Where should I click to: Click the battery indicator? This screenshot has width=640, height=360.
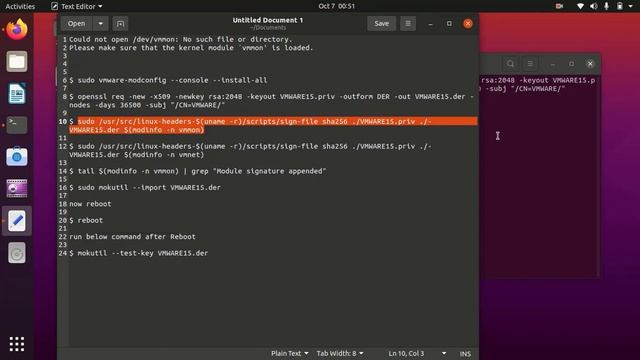(620, 6)
